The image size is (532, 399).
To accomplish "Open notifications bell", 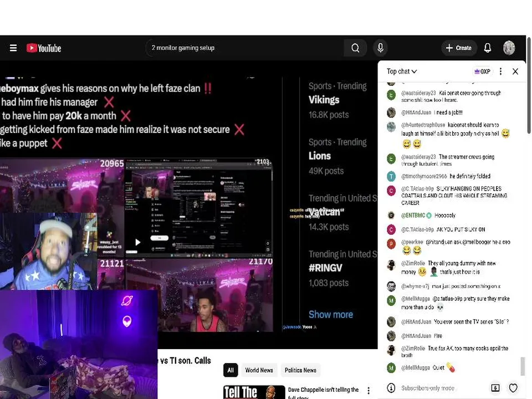I will coord(488,48).
